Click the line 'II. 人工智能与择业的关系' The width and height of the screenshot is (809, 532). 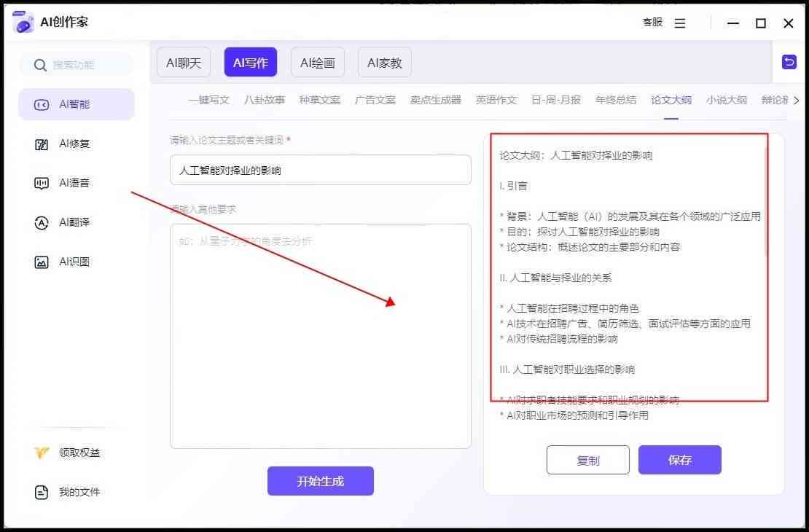point(555,278)
